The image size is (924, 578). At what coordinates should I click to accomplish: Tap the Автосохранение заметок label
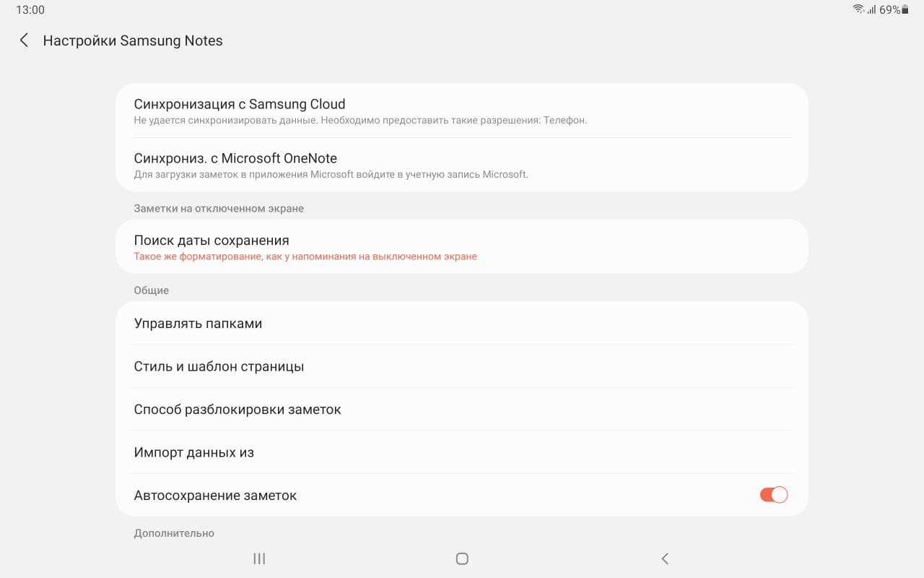click(215, 496)
